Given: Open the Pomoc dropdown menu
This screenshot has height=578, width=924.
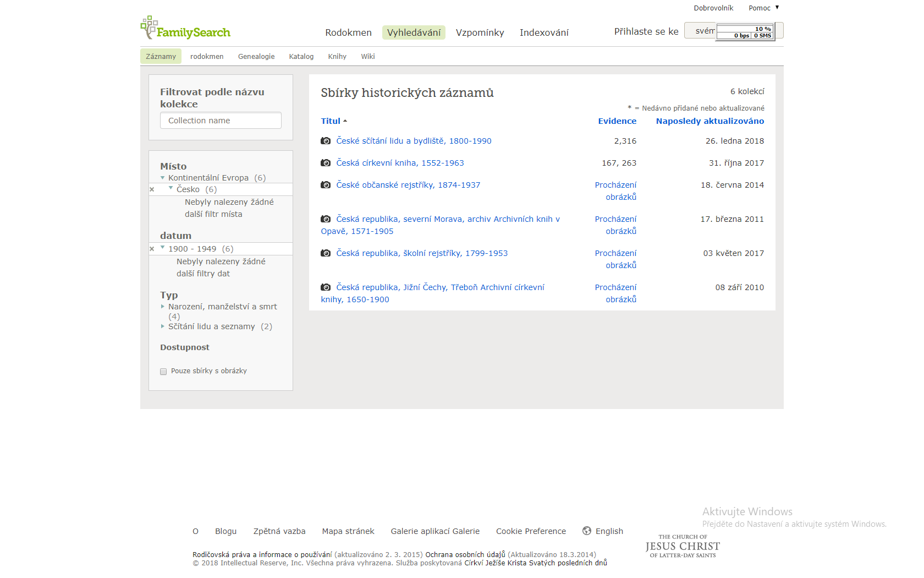Looking at the screenshot, I should click(x=763, y=8).
